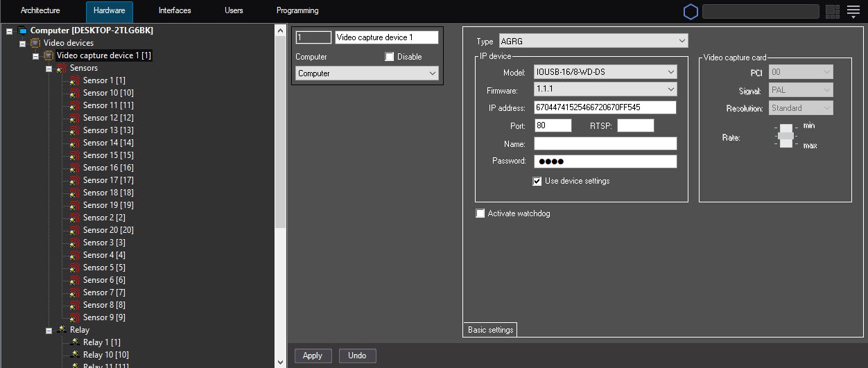
Task: Open the Resolution dropdown showing Standard
Action: click(801, 108)
